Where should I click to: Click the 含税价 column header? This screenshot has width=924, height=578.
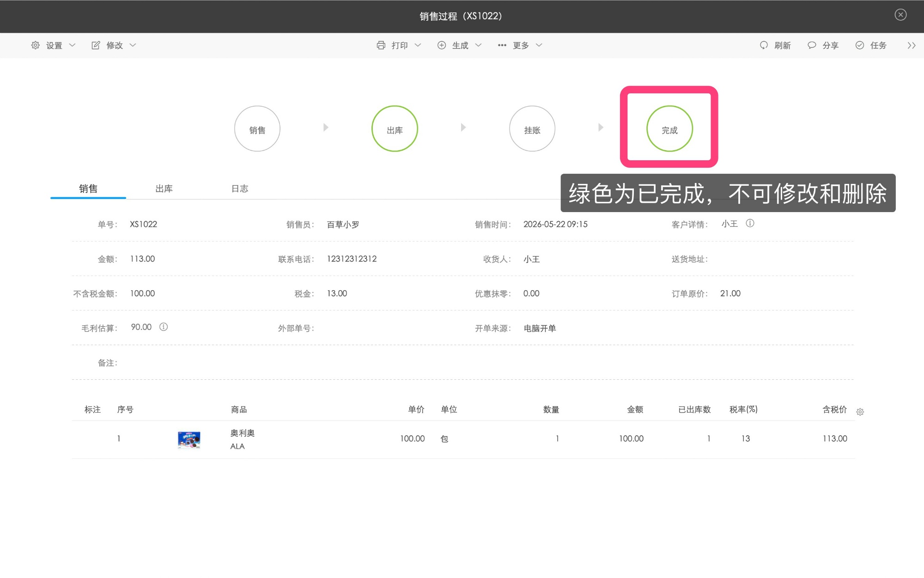pyautogui.click(x=835, y=409)
